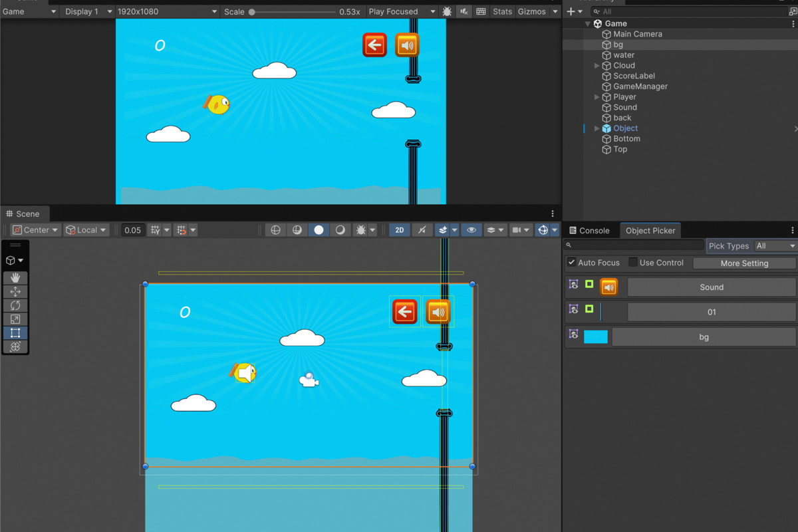
Task: Select the Rect Transform tool
Action: [15, 332]
